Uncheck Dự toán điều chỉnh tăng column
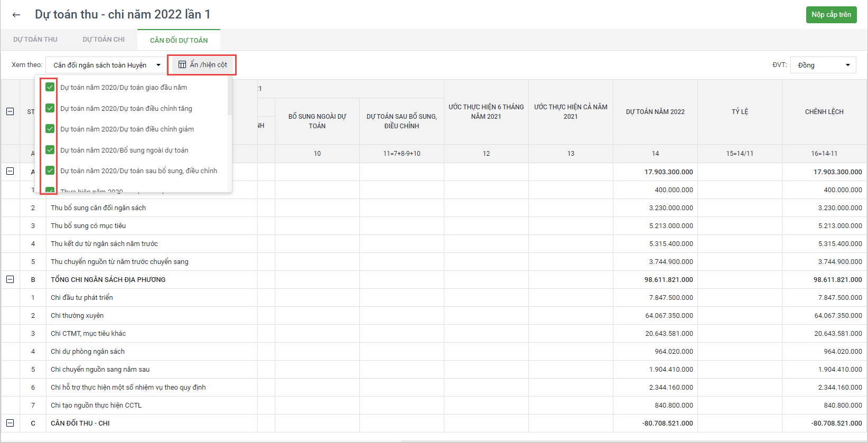Screen dimensions: 868x443 click(50, 108)
